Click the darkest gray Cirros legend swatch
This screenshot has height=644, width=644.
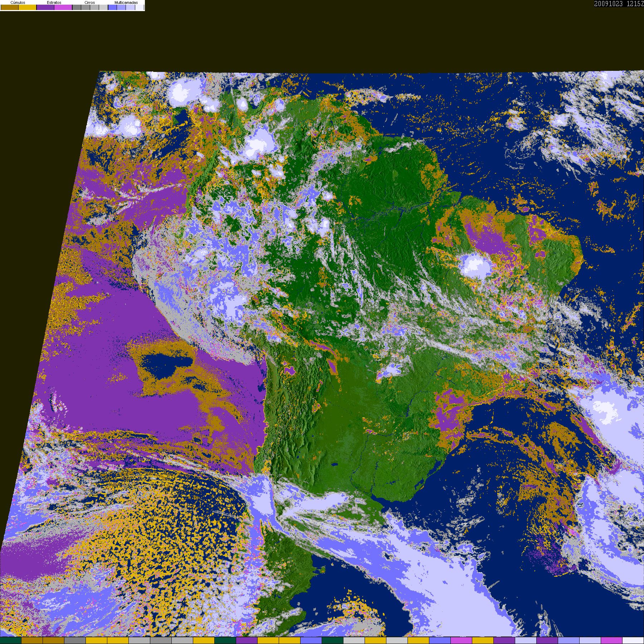coord(77,7)
